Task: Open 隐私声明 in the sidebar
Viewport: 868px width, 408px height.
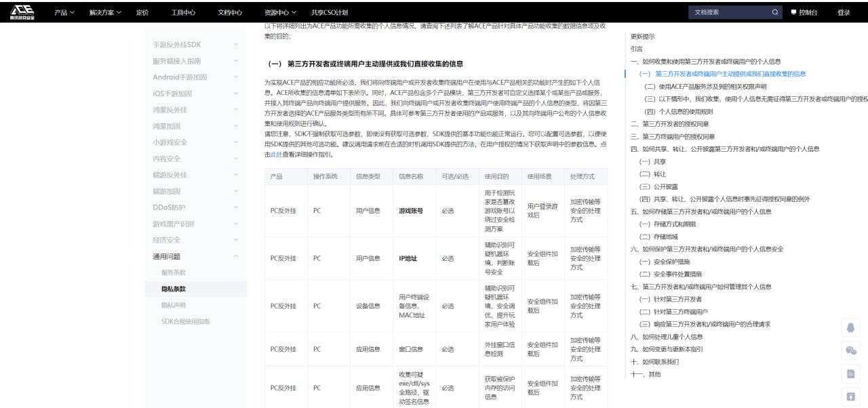Action: click(174, 305)
